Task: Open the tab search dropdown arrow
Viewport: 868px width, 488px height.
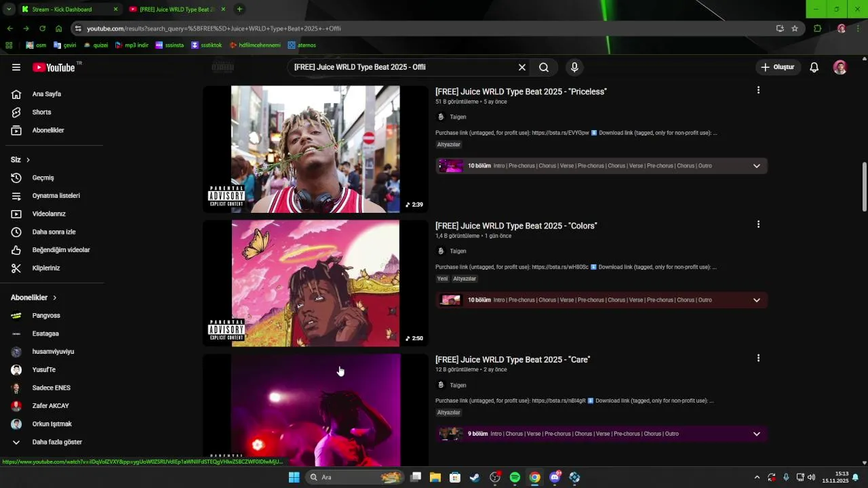Action: point(9,9)
